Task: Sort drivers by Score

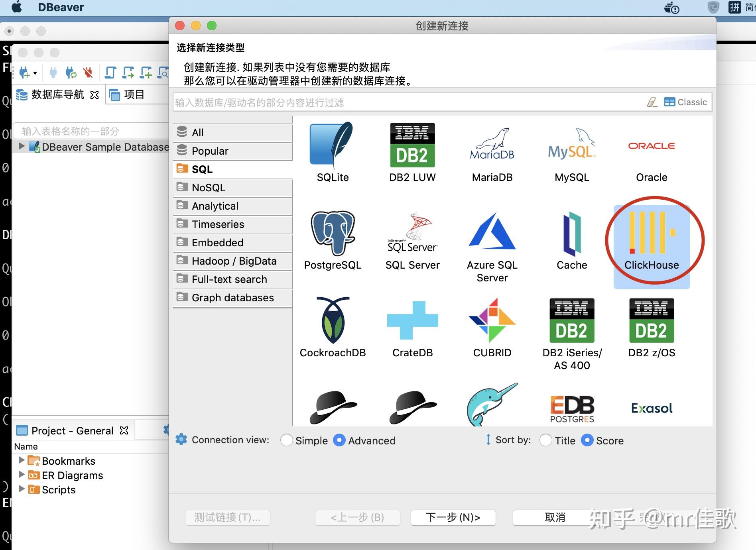Action: (587, 440)
